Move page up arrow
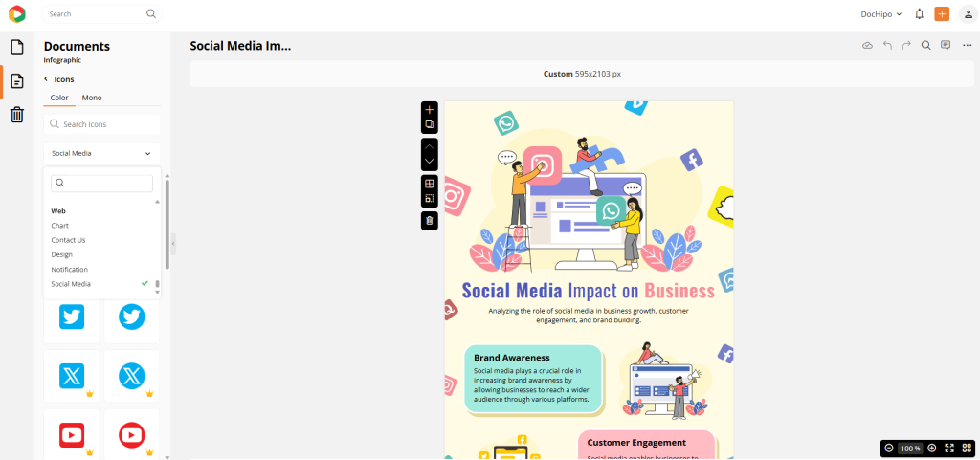980x460 pixels. pos(430,146)
